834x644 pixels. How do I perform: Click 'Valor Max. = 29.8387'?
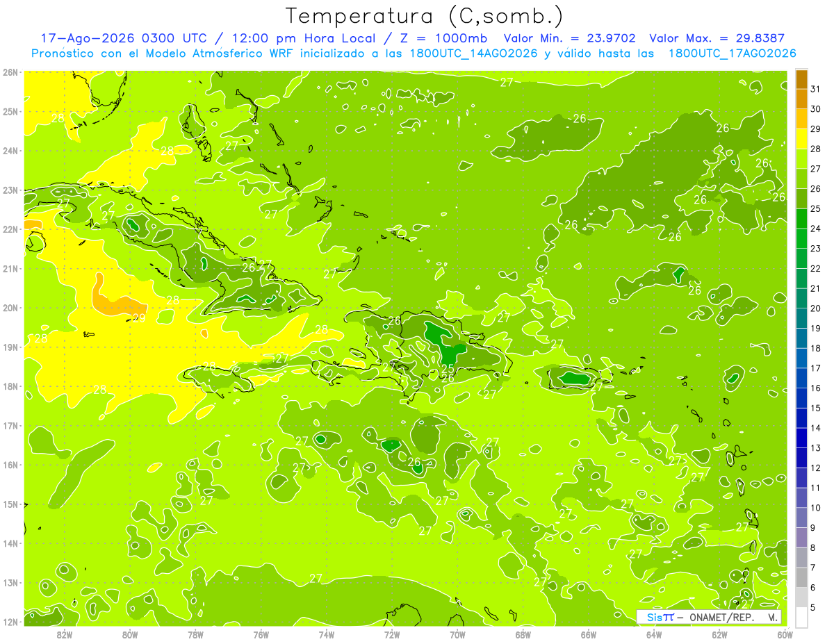tap(717, 38)
